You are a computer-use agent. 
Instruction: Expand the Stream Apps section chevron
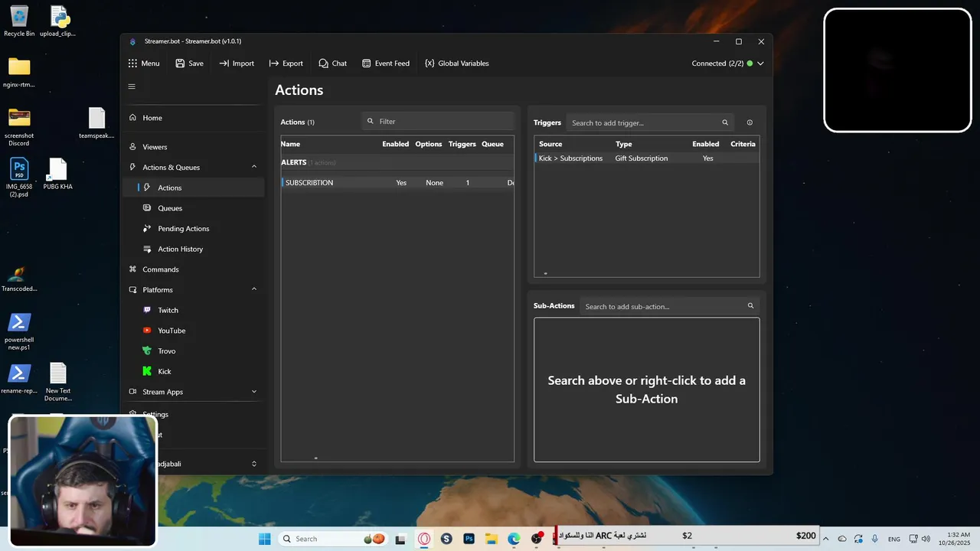click(x=254, y=392)
